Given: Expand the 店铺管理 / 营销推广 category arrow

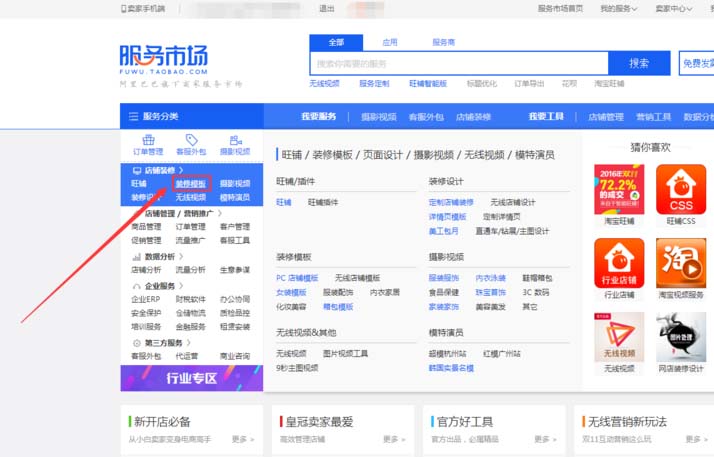Looking at the screenshot, I should 220,213.
